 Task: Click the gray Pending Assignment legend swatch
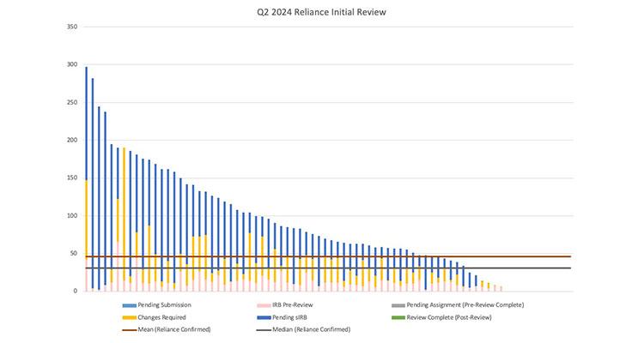click(399, 305)
